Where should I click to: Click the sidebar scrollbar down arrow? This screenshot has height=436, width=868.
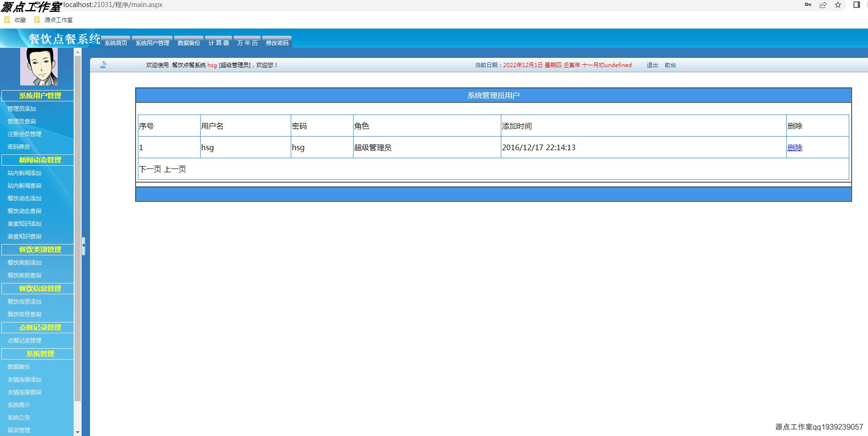pyautogui.click(x=77, y=431)
